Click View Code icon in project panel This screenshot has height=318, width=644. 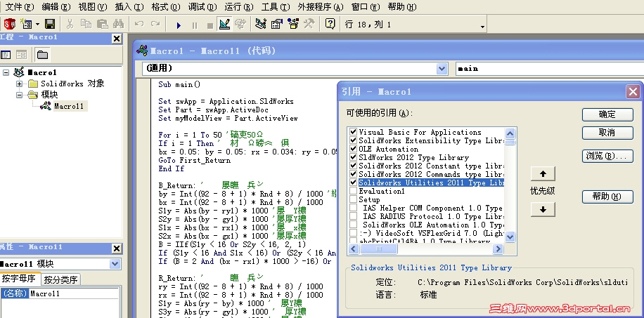point(6,55)
